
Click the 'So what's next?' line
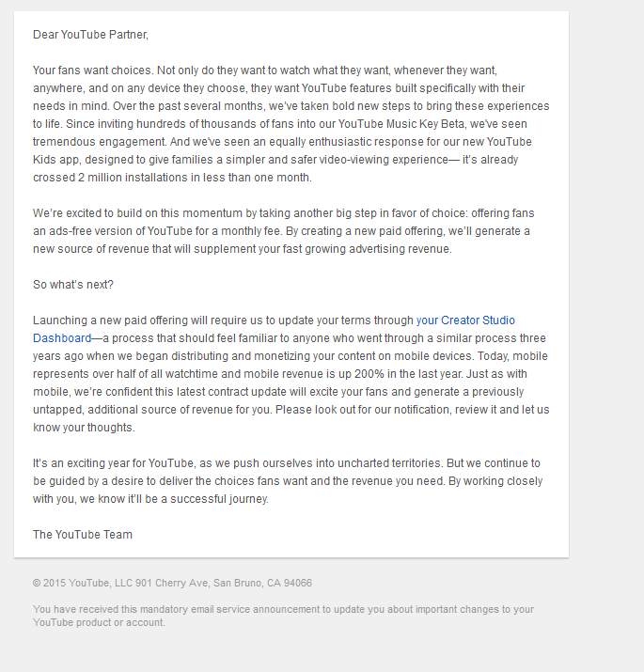click(x=73, y=285)
